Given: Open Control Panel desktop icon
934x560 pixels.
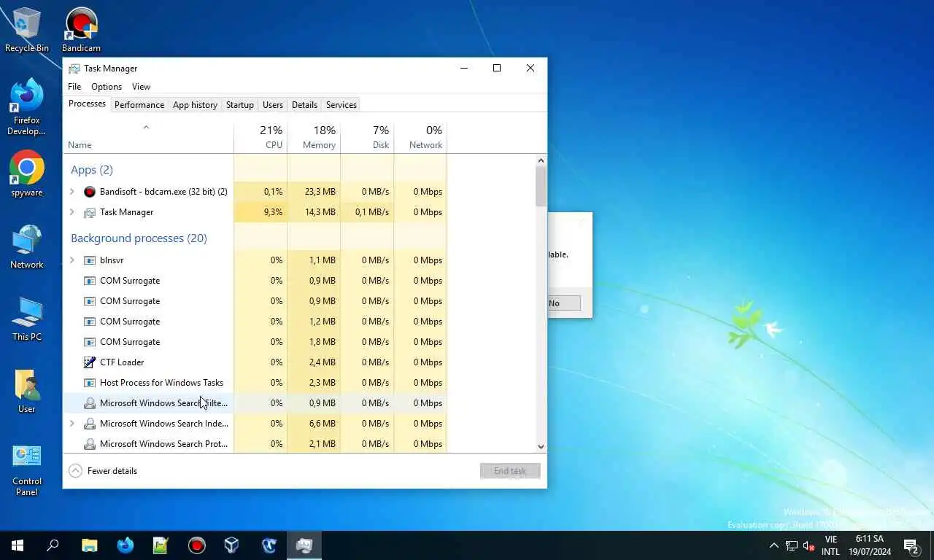Looking at the screenshot, I should point(27,469).
